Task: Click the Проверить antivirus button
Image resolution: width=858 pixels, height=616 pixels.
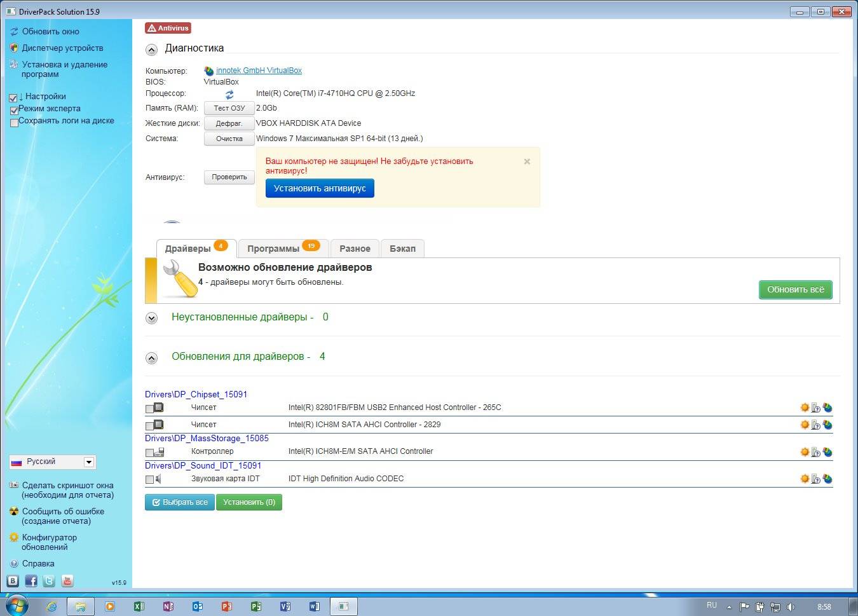Action: click(x=229, y=177)
